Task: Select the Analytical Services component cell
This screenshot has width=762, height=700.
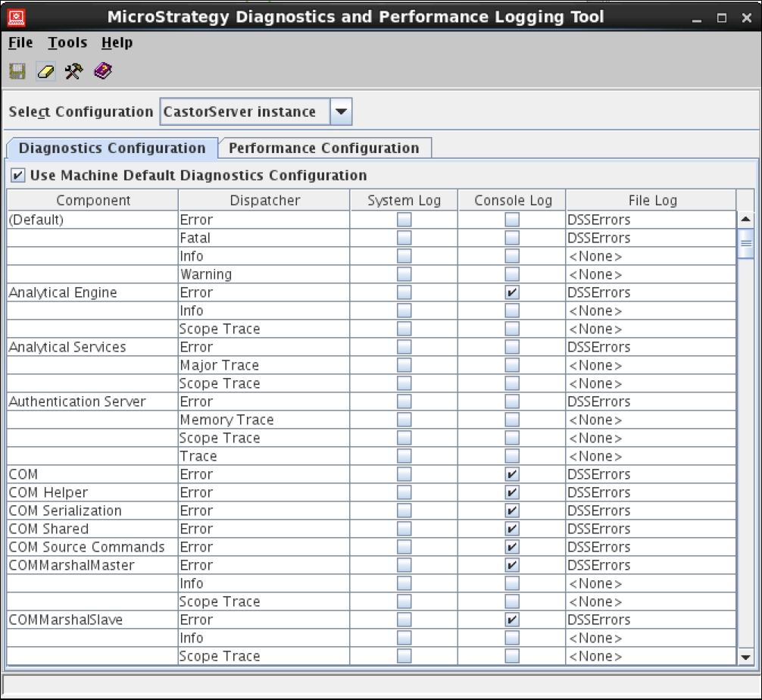Action: coord(93,347)
